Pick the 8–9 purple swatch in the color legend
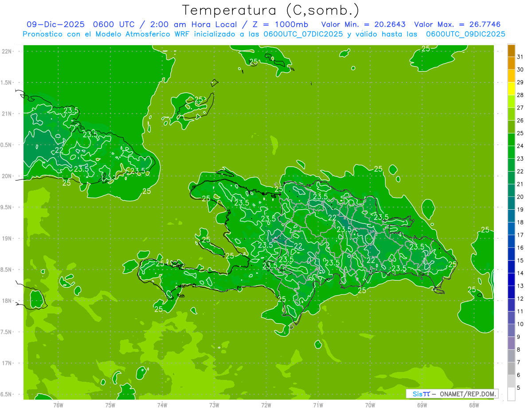Viewport: 532px width, 411px height. [511, 344]
